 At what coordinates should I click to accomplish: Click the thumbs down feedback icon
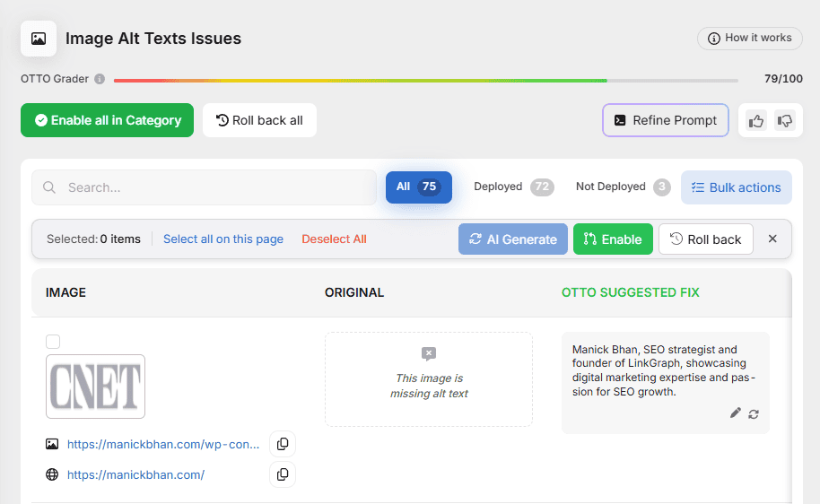point(785,120)
